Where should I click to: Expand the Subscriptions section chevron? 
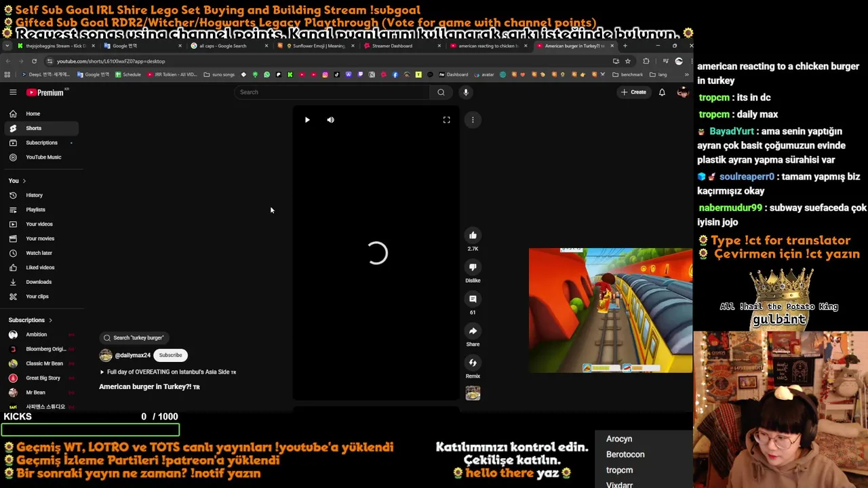click(x=50, y=320)
